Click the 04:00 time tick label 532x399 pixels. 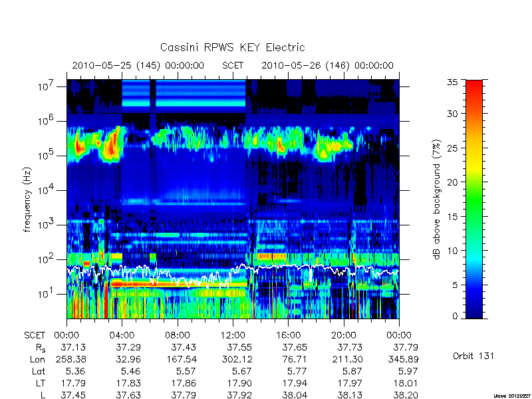[122, 335]
